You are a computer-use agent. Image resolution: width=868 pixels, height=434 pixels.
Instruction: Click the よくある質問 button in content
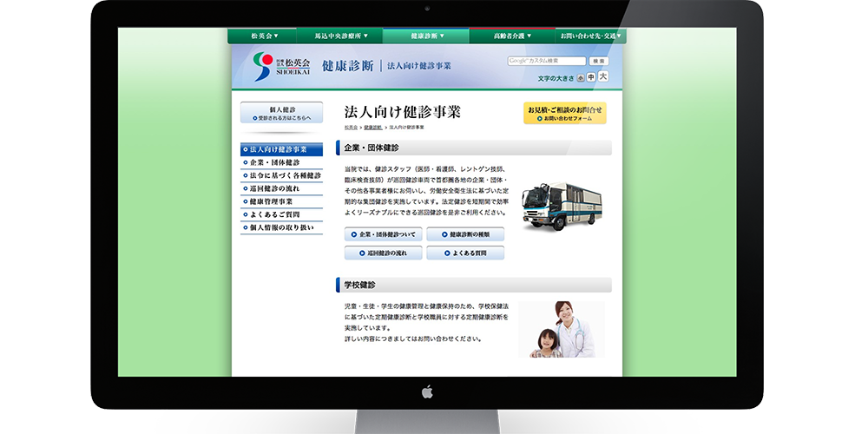465,253
